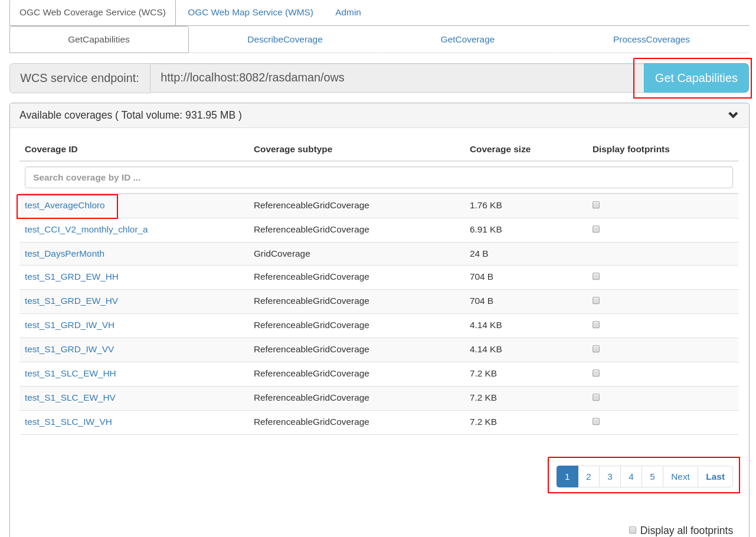Collapse the Available coverages panel
The height and width of the screenshot is (537, 756).
734,115
